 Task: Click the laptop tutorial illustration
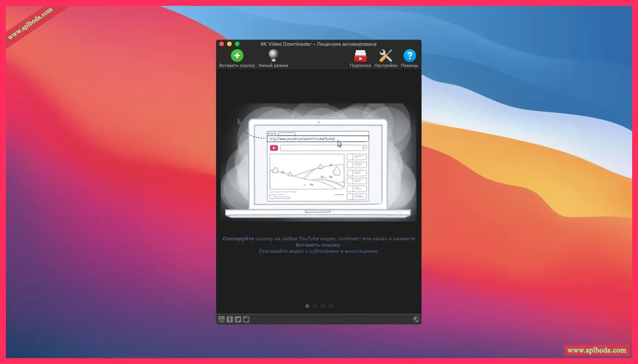tap(318, 164)
